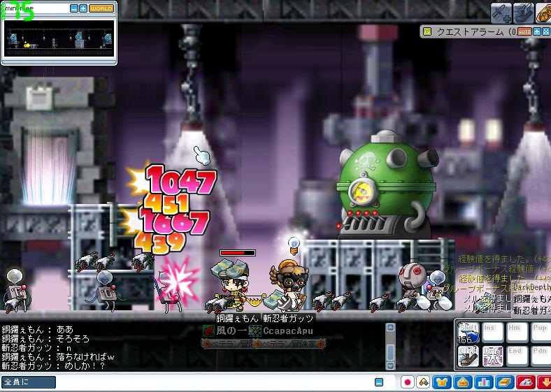Image resolution: width=551 pixels, height=392 pixels.
Task: Click the green skull boss machine
Action: 387,184
